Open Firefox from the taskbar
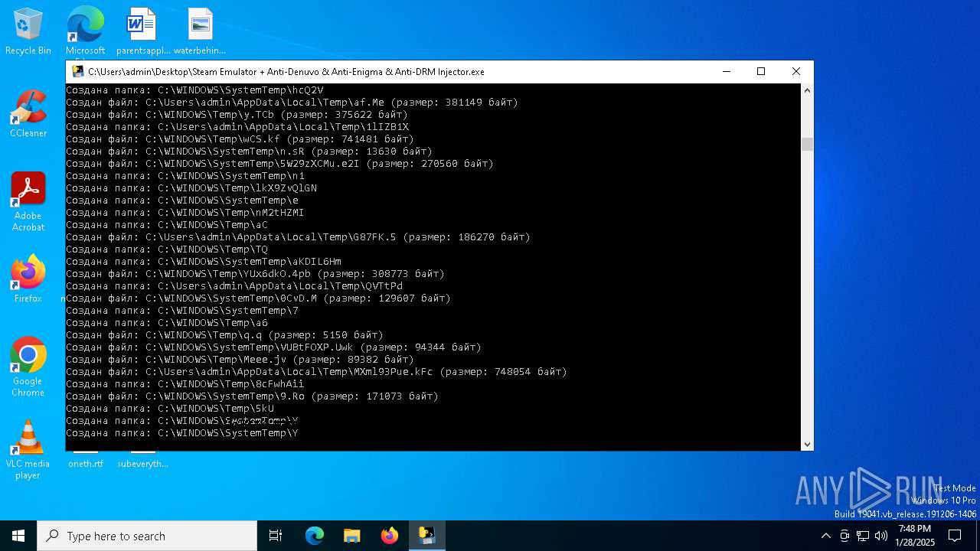The width and height of the screenshot is (980, 551). tap(390, 536)
